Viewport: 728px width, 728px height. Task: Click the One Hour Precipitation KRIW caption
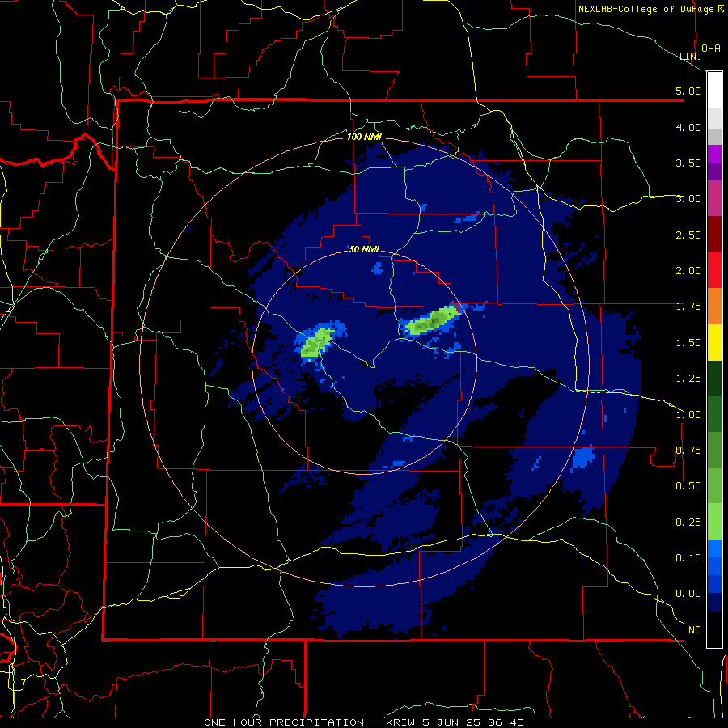364,722
